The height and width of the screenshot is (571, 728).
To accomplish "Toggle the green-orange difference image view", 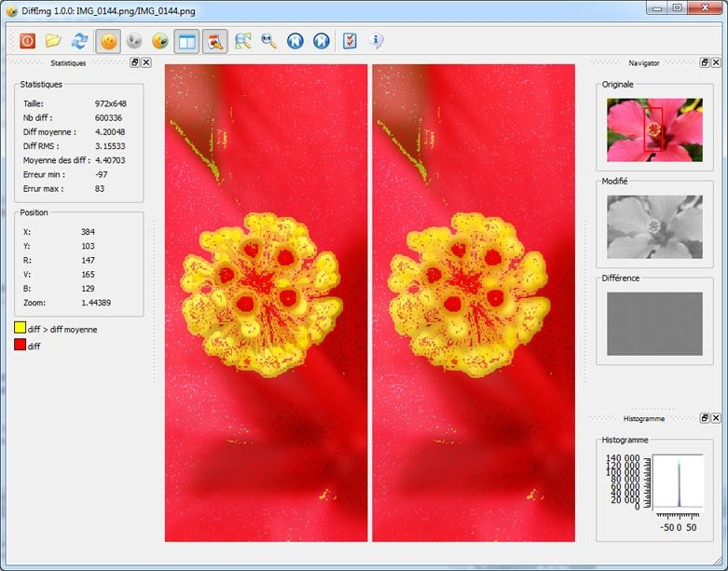I will point(160,41).
